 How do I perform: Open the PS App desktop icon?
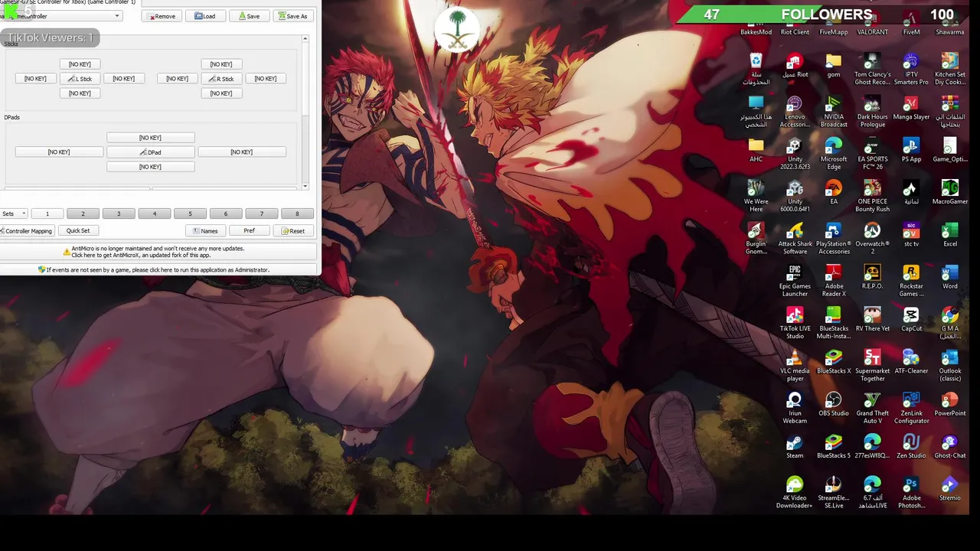coord(911,150)
